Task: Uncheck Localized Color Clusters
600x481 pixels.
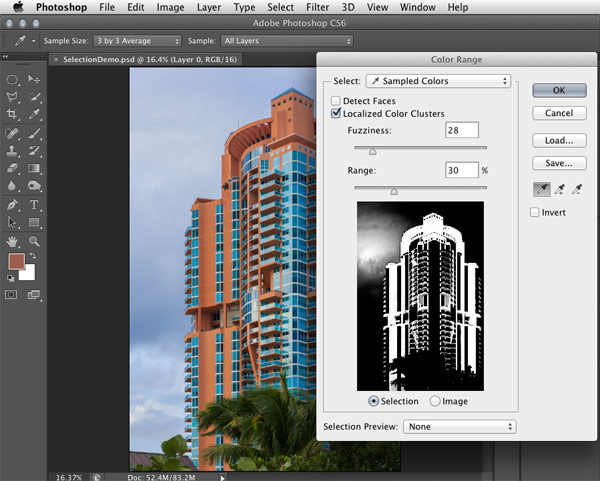Action: (x=336, y=113)
